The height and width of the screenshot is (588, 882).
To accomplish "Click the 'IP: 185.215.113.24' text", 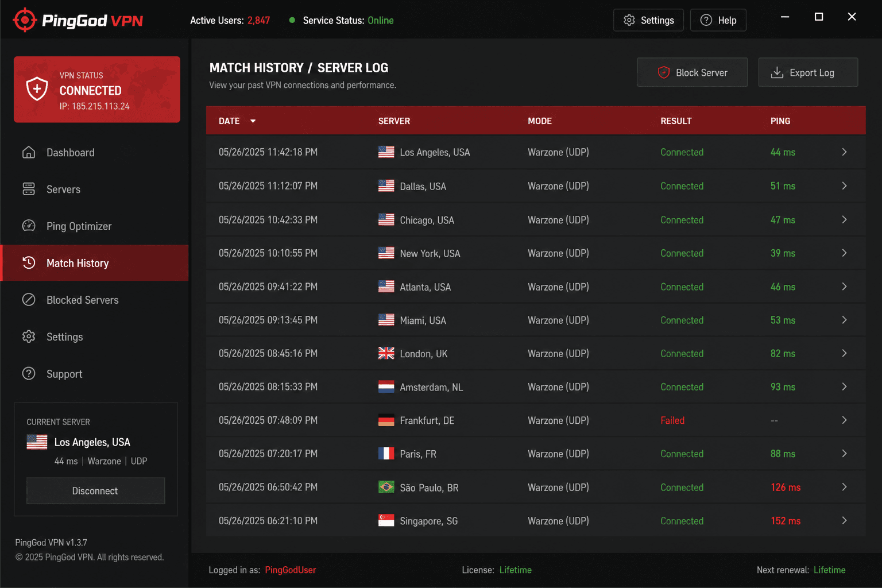I will (x=95, y=106).
